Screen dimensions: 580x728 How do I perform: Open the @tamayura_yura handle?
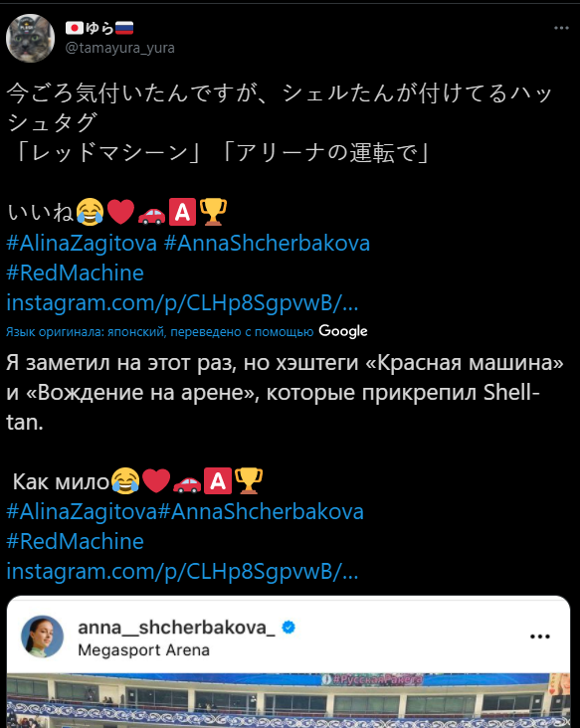coord(119,48)
